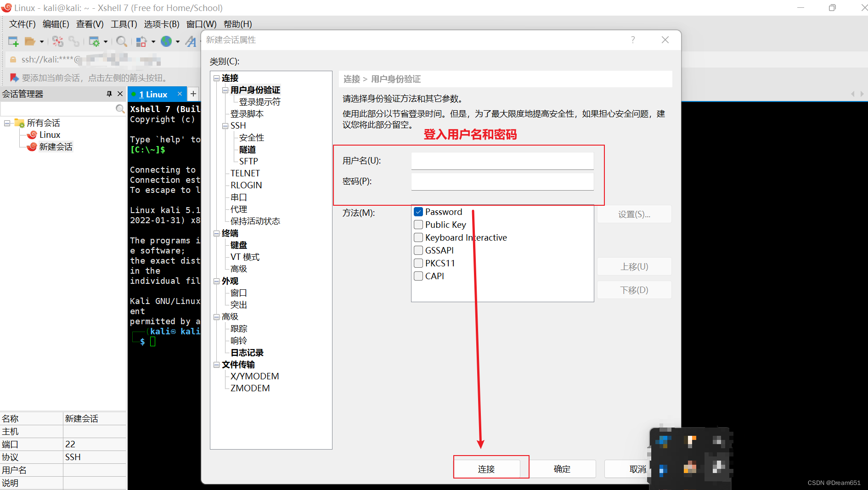The image size is (868, 490).
Task: Pin the Session Manager panel
Action: click(109, 94)
